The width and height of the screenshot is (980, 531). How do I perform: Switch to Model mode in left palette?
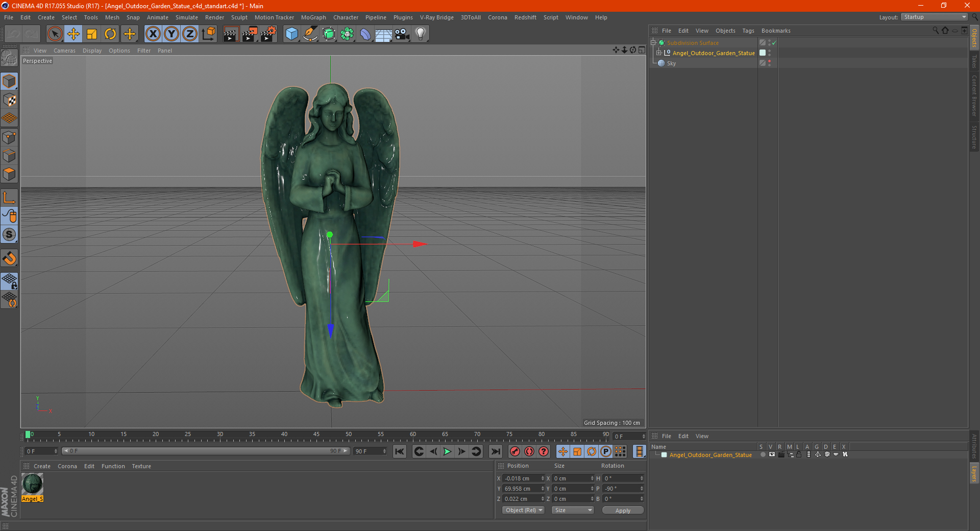[x=10, y=82]
